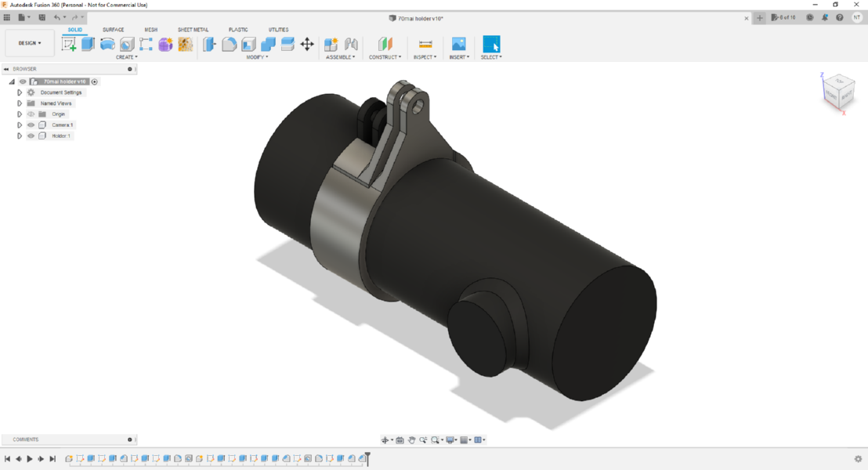Open the CREATE menu dropdown

click(x=126, y=57)
